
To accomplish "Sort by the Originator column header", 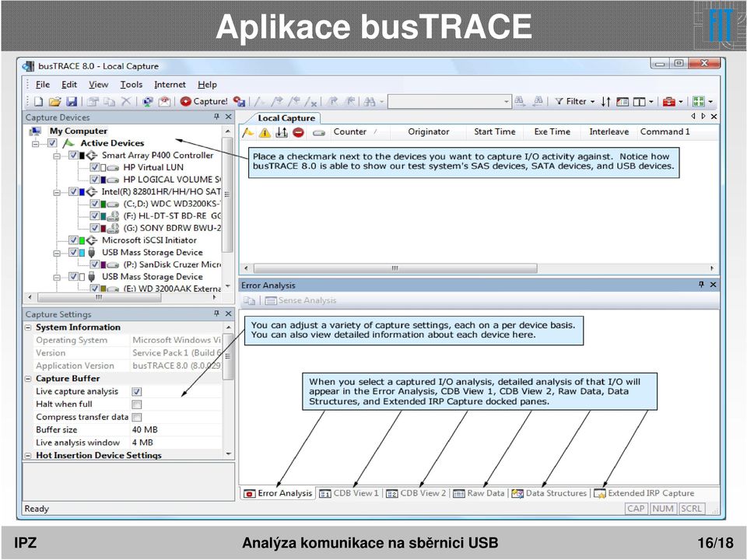I will (x=428, y=132).
